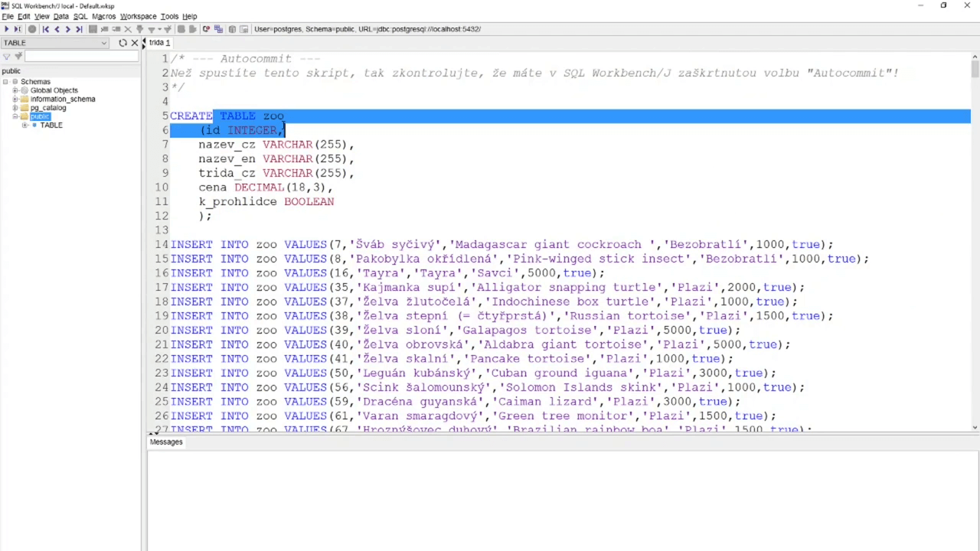The width and height of the screenshot is (980, 551).
Task: Click the editor vertical scrollbar
Action: coord(975,230)
